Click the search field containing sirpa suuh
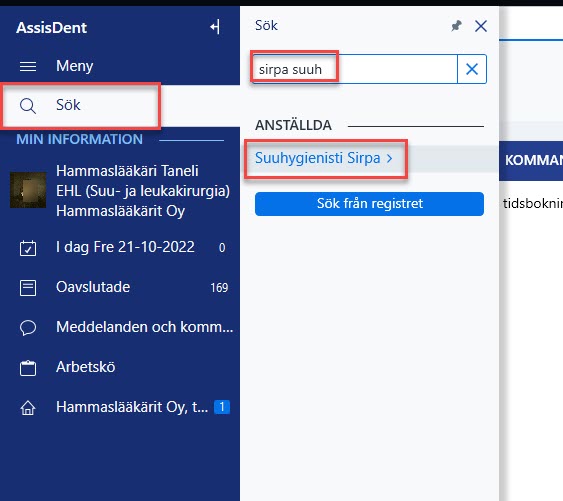Image resolution: width=563 pixels, height=501 pixels. pos(355,69)
